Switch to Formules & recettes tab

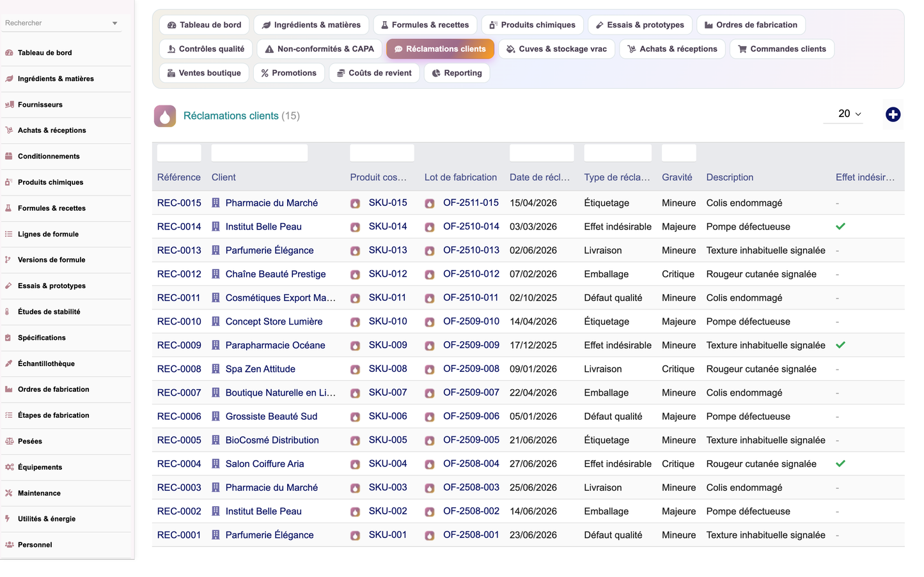click(x=425, y=25)
